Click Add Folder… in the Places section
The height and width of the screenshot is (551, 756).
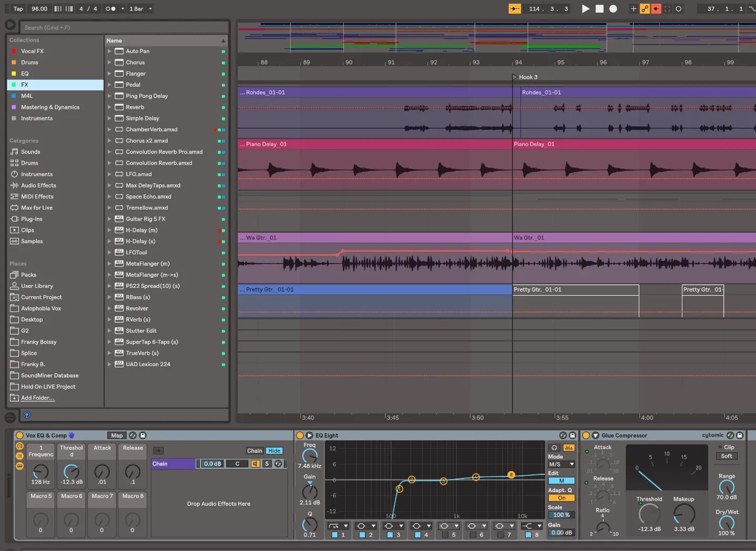(36, 398)
